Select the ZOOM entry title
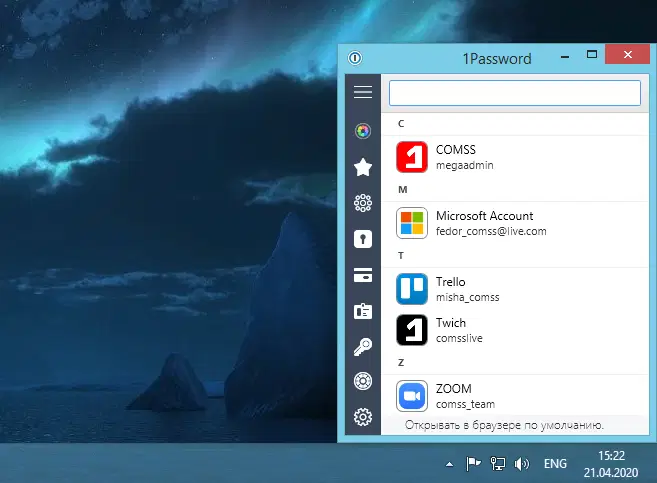Image resolution: width=657 pixels, height=483 pixels. [x=454, y=389]
